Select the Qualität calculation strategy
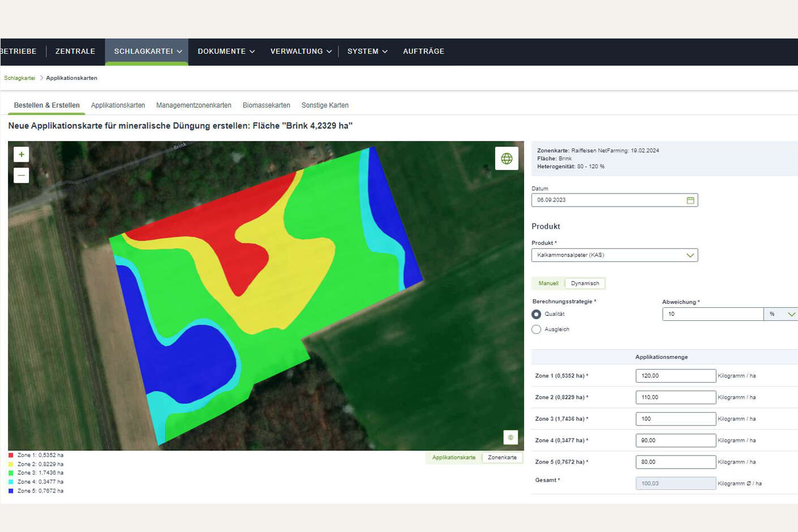Image resolution: width=798 pixels, height=532 pixels. [x=537, y=314]
